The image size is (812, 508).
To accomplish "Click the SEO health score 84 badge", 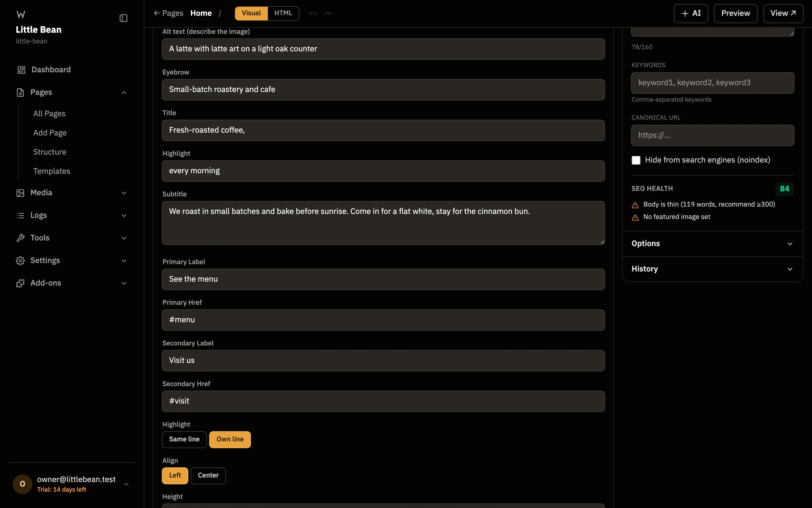I will coord(784,189).
